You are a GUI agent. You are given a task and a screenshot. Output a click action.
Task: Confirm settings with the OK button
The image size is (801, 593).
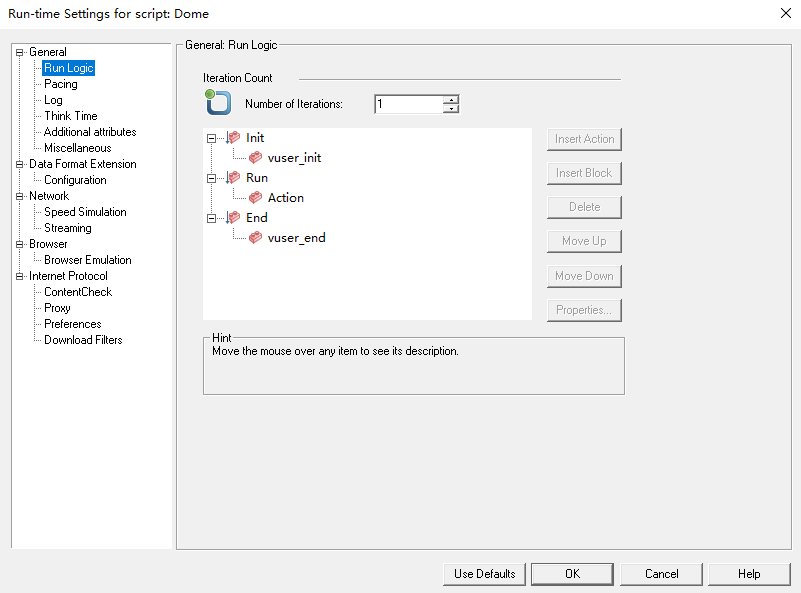tap(572, 574)
